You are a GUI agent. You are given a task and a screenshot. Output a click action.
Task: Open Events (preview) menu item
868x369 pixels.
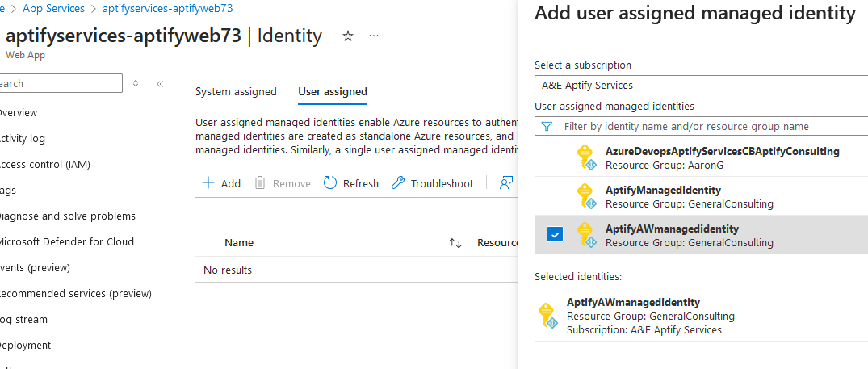35,268
